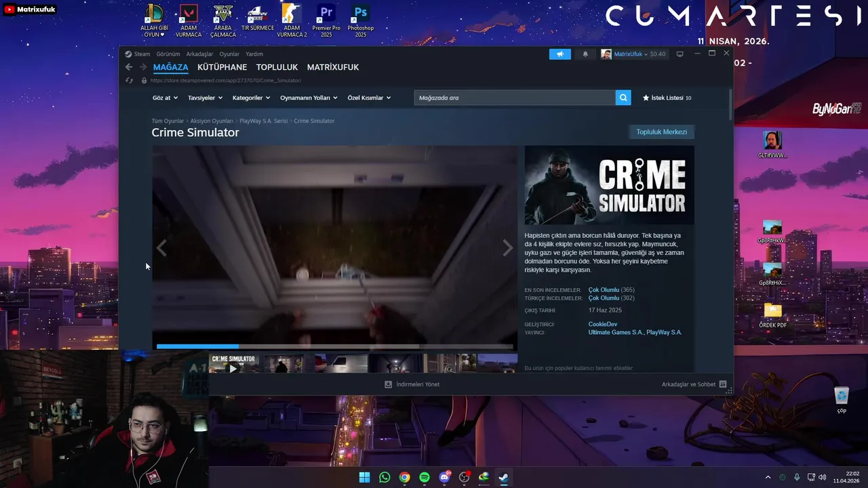Open the GTA V ARABA ÇALMACA shortcut

(223, 22)
